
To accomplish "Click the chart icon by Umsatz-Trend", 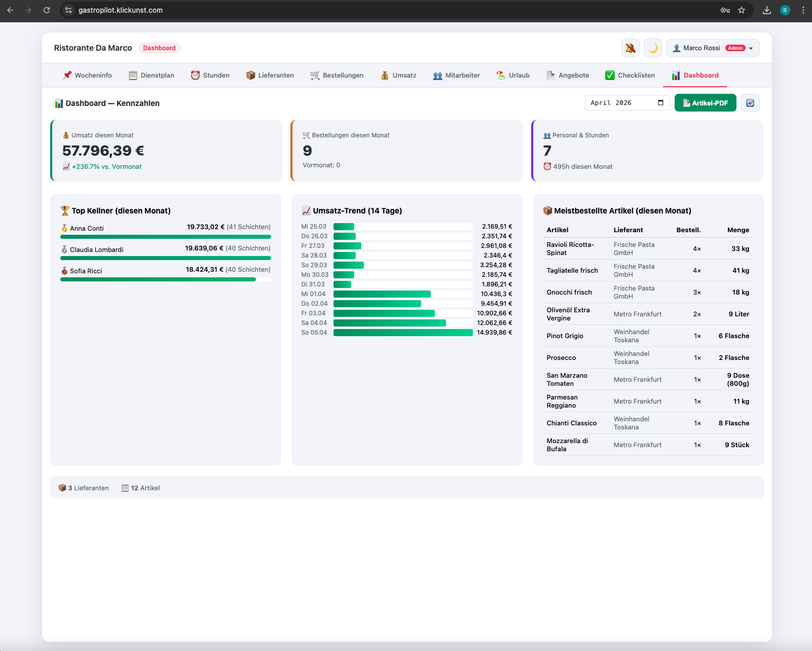I will click(x=306, y=210).
